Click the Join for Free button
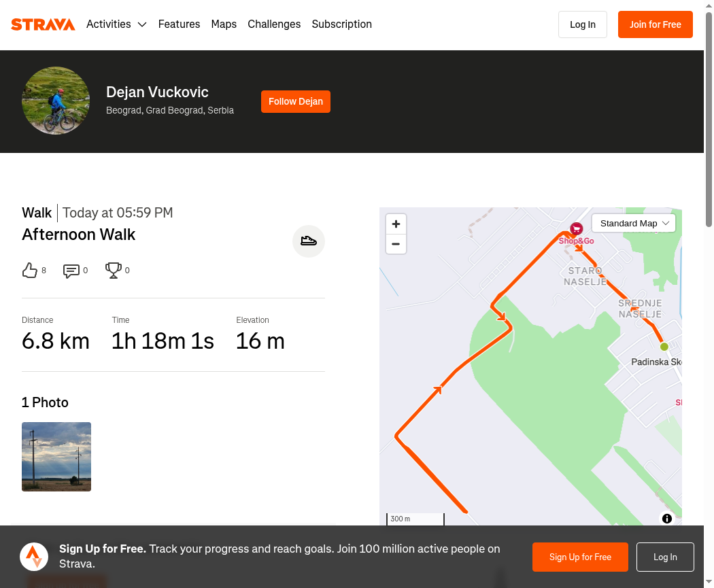The image size is (714, 588). coord(656,24)
